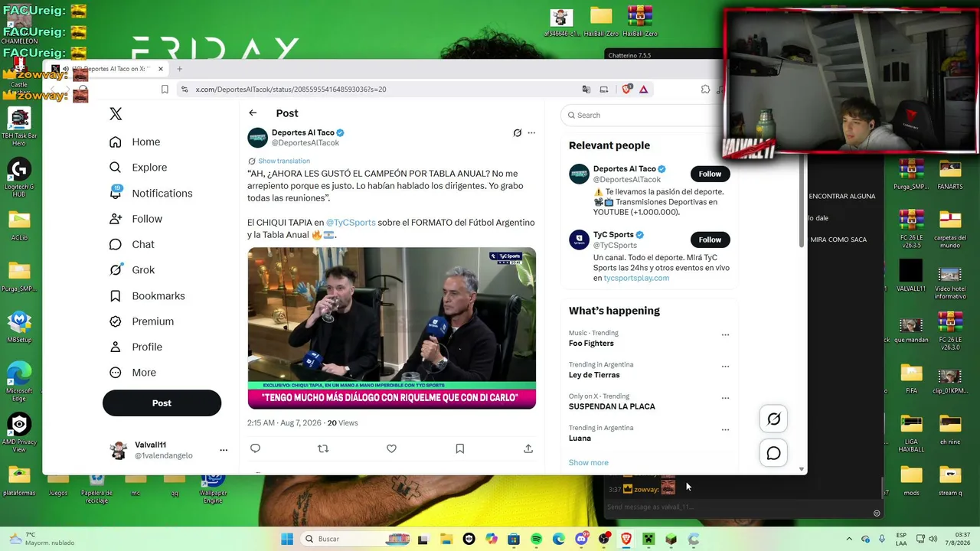Follow Deportes Al Taco in Relevant people
Image resolution: width=980 pixels, height=551 pixels.
pos(710,174)
